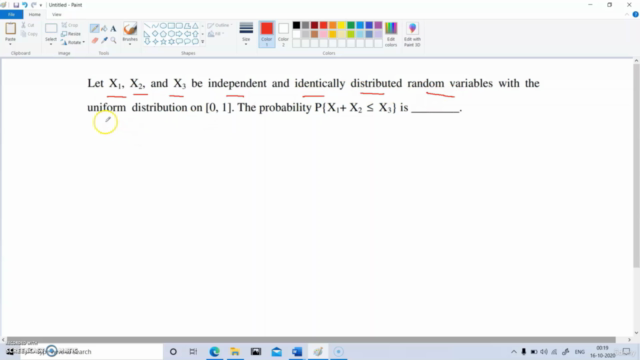Click the Resize button
Viewport: 640px width, 360px height.
tap(71, 34)
